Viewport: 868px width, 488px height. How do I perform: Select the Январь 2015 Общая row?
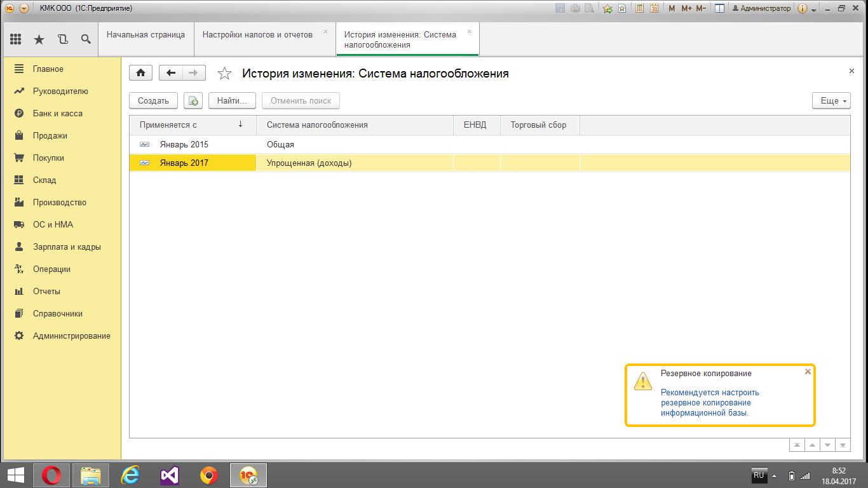(280, 144)
